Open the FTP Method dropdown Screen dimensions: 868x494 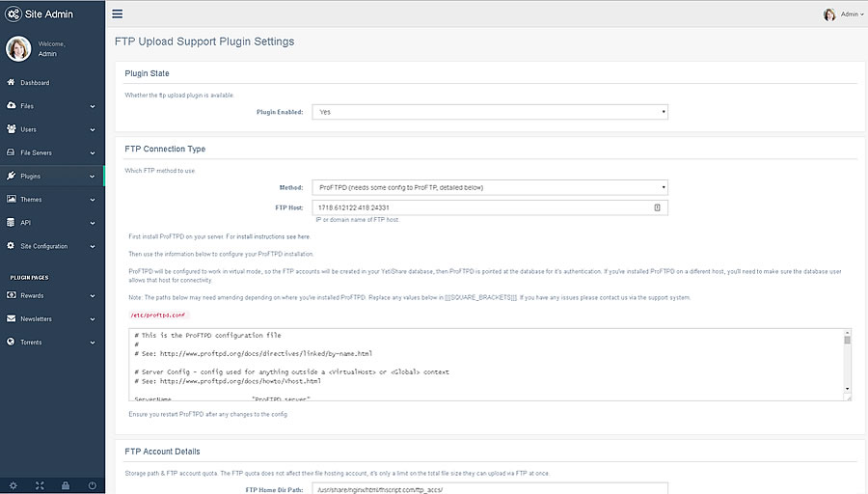coord(490,187)
